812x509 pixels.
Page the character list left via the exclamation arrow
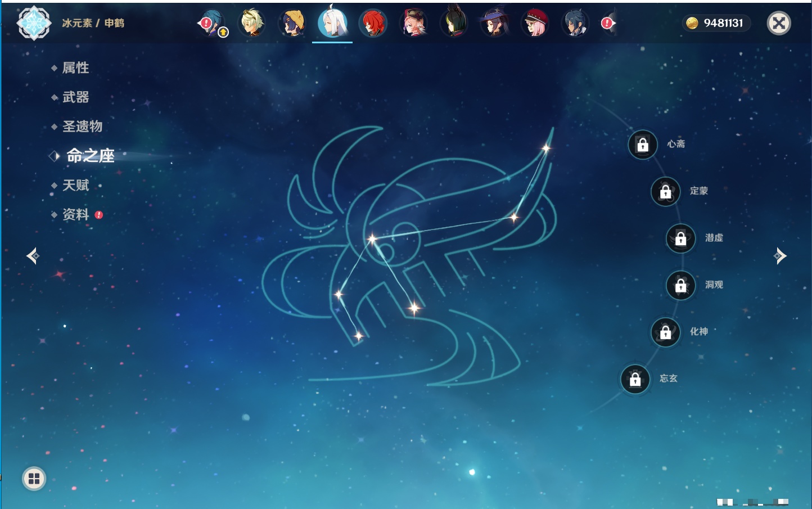(x=205, y=23)
